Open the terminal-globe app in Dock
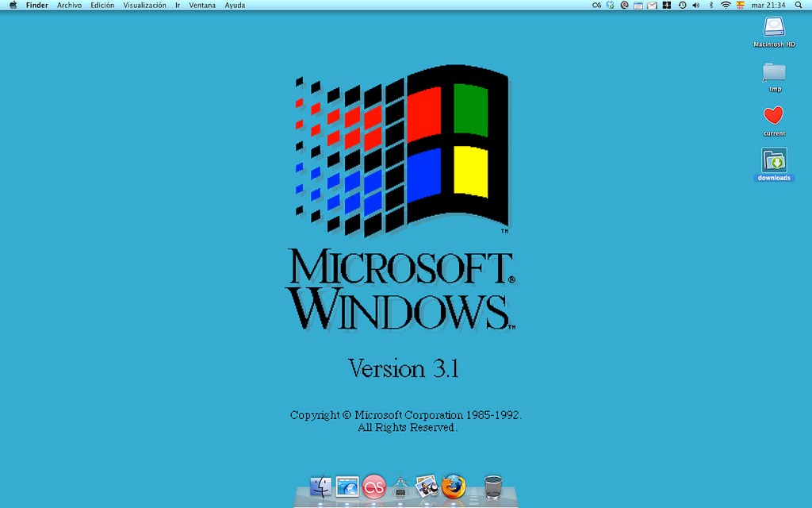The image size is (812, 508). pyautogui.click(x=347, y=487)
